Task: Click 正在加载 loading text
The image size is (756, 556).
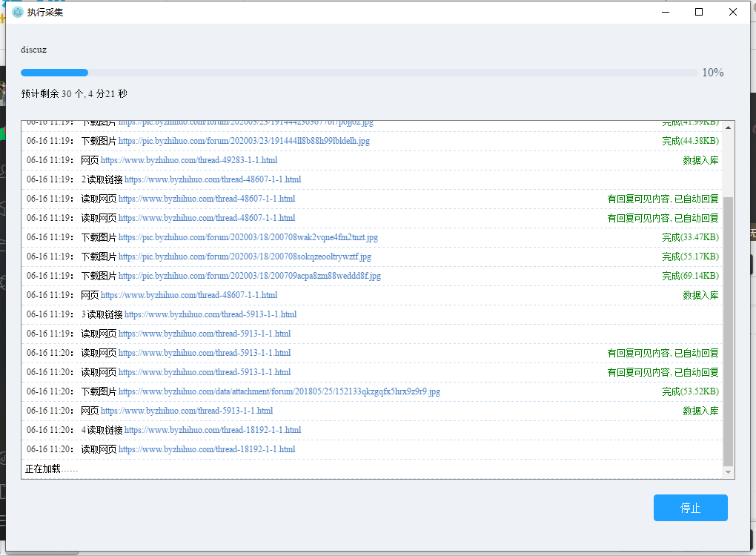Action: (51, 469)
